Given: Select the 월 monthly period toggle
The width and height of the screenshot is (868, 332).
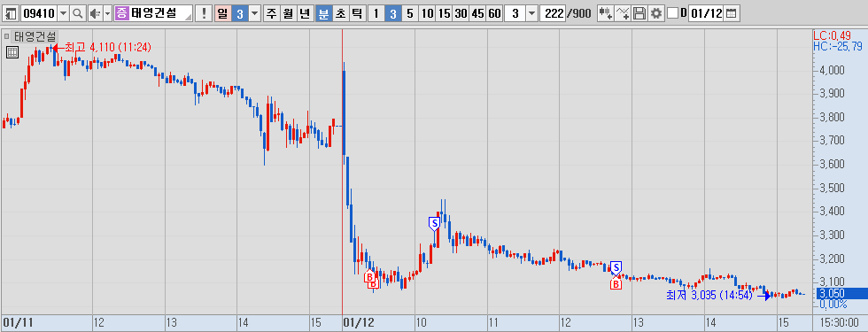Looking at the screenshot, I should [288, 14].
